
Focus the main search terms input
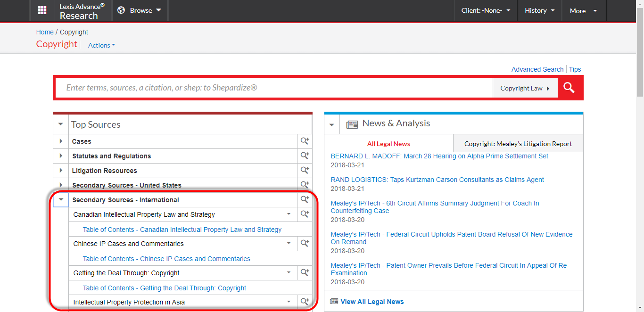click(x=274, y=88)
